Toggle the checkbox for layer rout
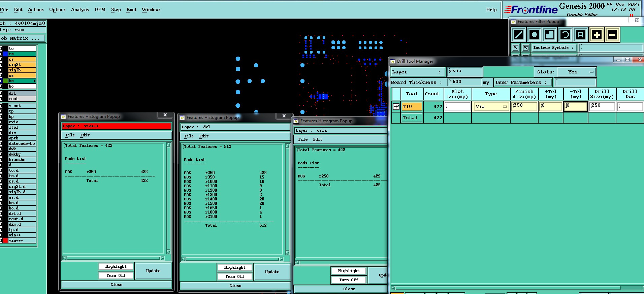 pos(1,99)
